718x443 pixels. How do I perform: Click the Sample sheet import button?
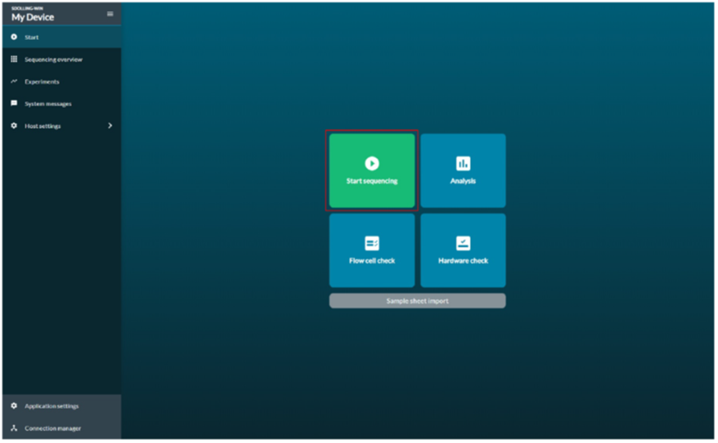click(x=417, y=300)
